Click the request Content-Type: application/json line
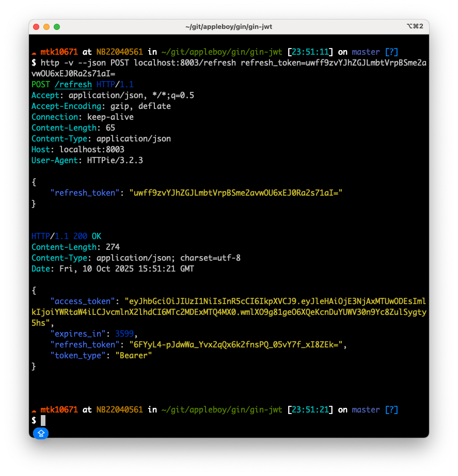458x476 pixels. click(x=101, y=139)
